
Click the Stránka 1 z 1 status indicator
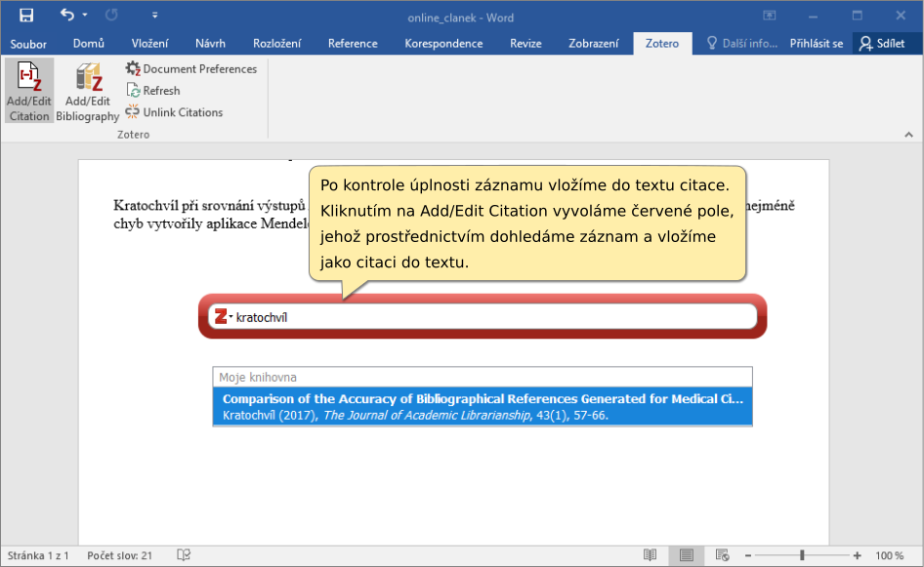[x=38, y=555]
